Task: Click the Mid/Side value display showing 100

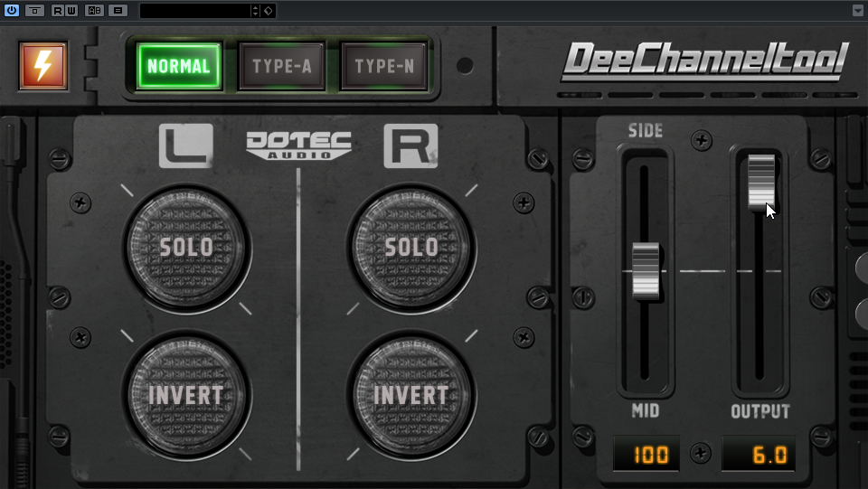Action: [x=646, y=454]
